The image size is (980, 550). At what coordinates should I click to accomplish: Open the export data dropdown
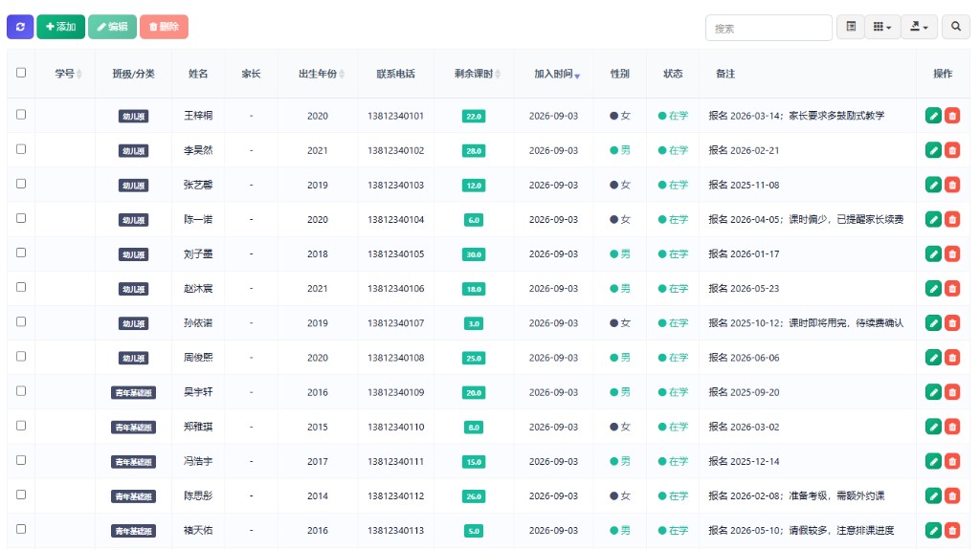click(919, 27)
